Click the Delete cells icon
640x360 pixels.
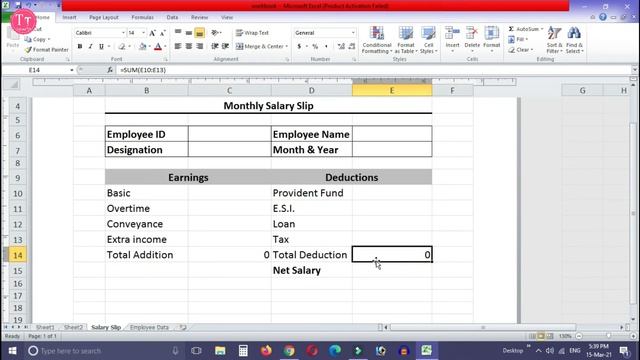tap(472, 33)
